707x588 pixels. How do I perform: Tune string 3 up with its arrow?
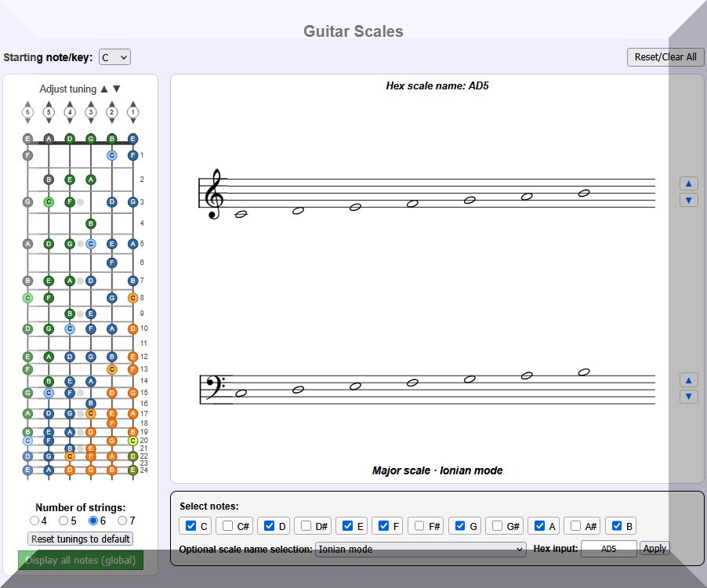point(91,103)
